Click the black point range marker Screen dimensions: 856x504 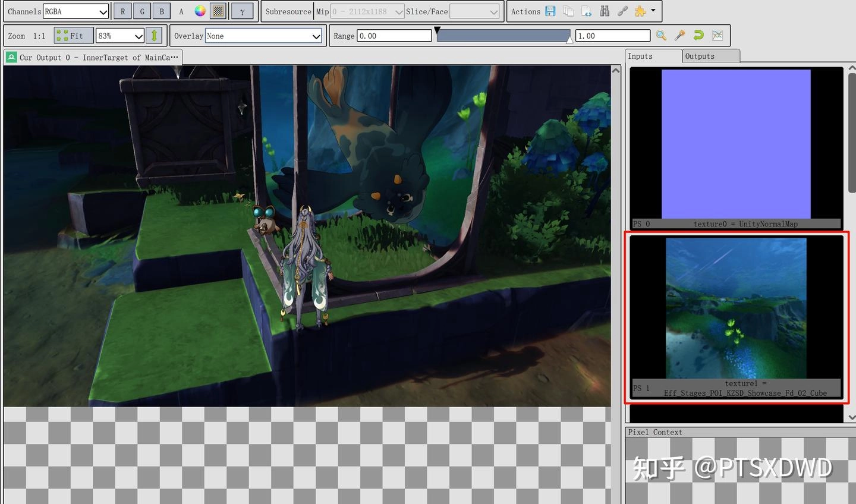tap(438, 30)
